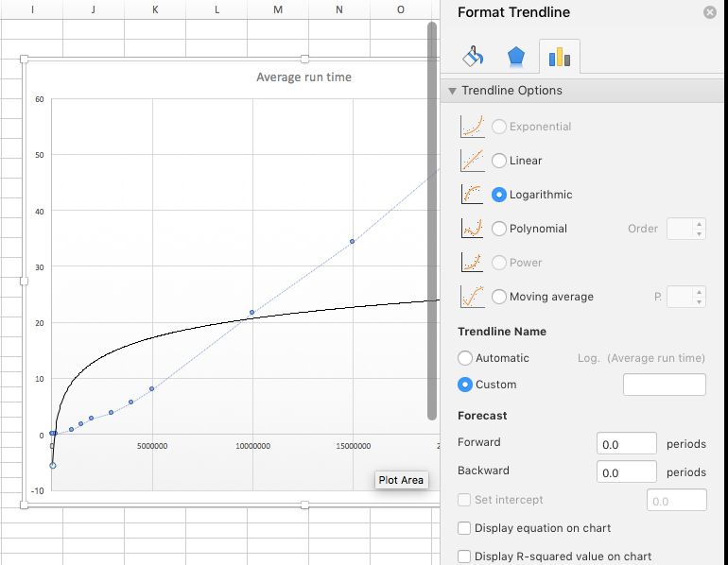This screenshot has height=565, width=728.
Task: Click the 15000000 horizontal axis label
Action: [354, 446]
